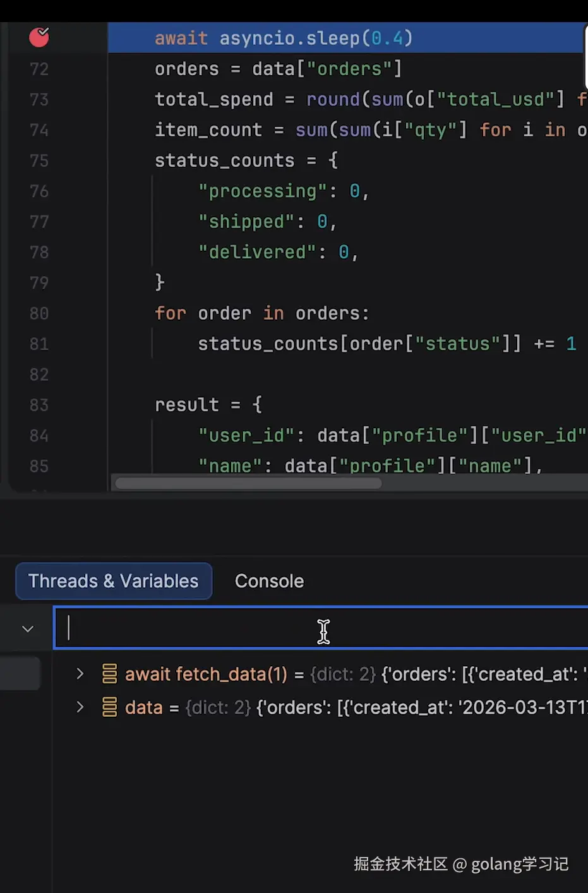Click the 'orders = data["orders"]' line
Screen dimensions: 588x893
pyautogui.click(x=279, y=69)
